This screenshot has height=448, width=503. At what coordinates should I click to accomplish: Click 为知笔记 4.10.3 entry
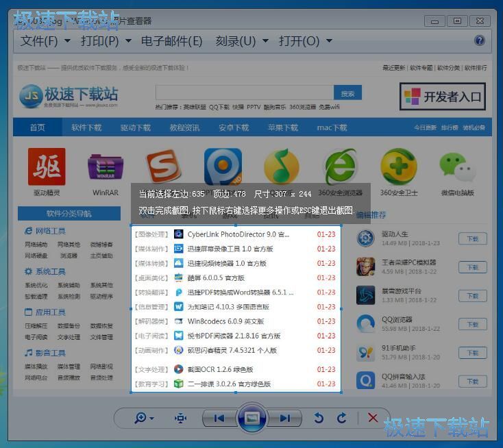228,307
